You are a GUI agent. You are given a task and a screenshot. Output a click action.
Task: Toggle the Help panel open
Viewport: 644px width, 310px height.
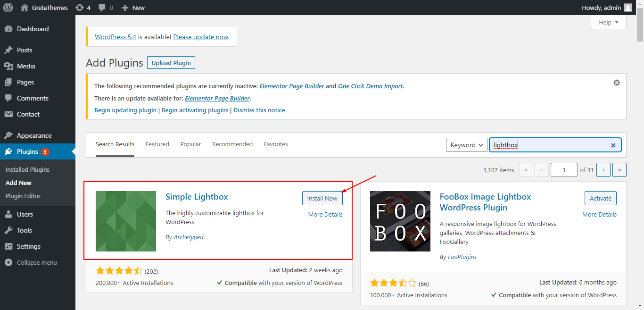tap(608, 22)
